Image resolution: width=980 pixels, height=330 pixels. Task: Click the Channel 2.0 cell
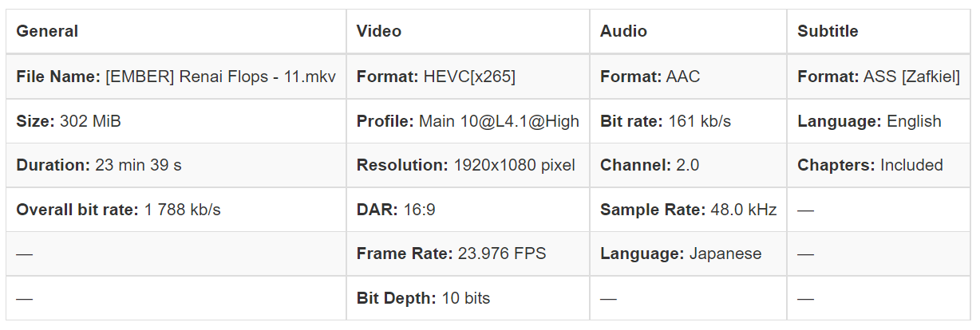coord(650,166)
